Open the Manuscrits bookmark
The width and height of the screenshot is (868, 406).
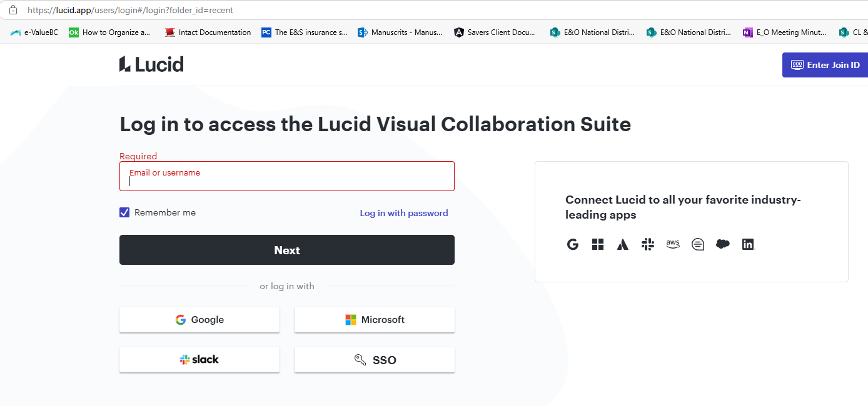(x=400, y=32)
